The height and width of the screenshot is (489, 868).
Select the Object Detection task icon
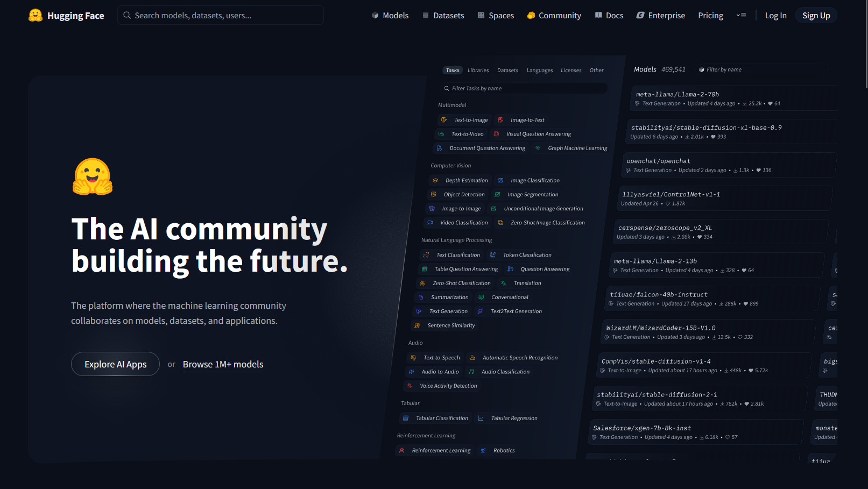pyautogui.click(x=434, y=195)
